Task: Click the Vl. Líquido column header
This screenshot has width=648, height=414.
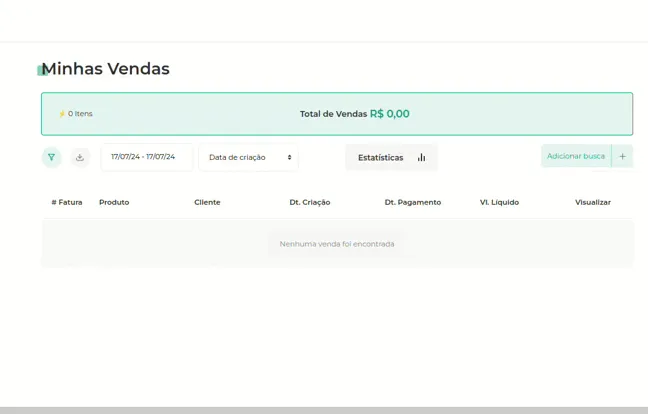Action: coord(499,202)
